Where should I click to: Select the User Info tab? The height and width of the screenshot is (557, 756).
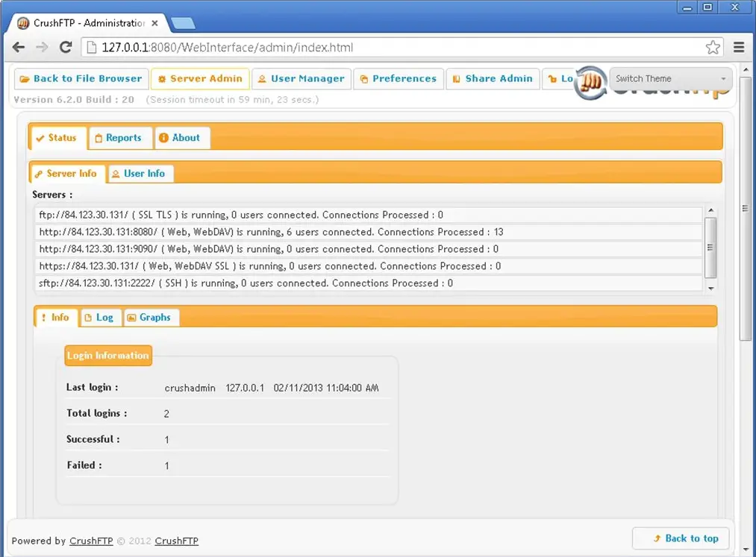click(x=141, y=174)
